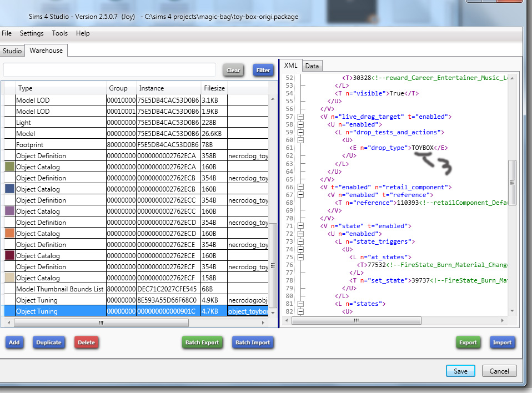Click the red Delete button
532x393 pixels.
86,342
